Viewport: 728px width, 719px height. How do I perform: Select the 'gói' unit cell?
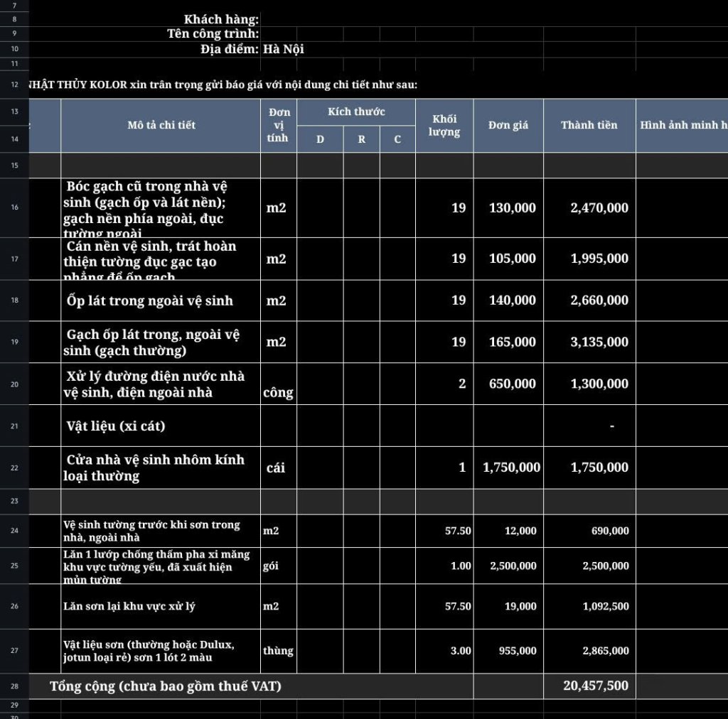(x=279, y=566)
